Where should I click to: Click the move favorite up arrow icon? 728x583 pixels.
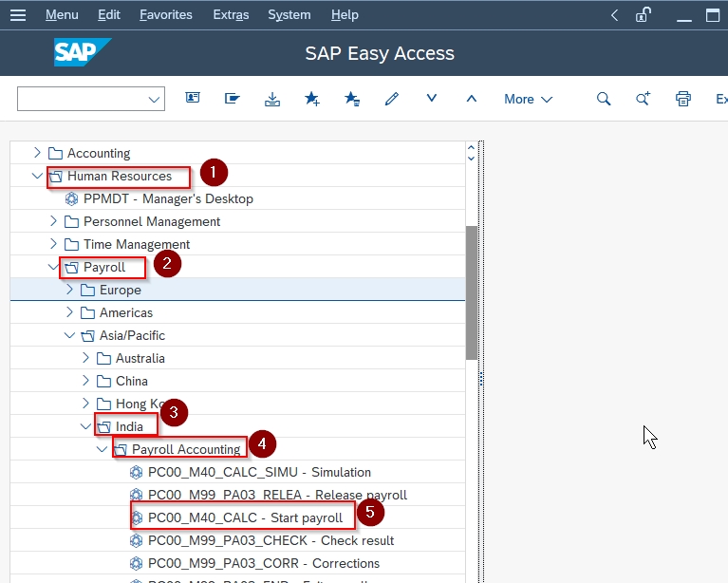coord(471,99)
